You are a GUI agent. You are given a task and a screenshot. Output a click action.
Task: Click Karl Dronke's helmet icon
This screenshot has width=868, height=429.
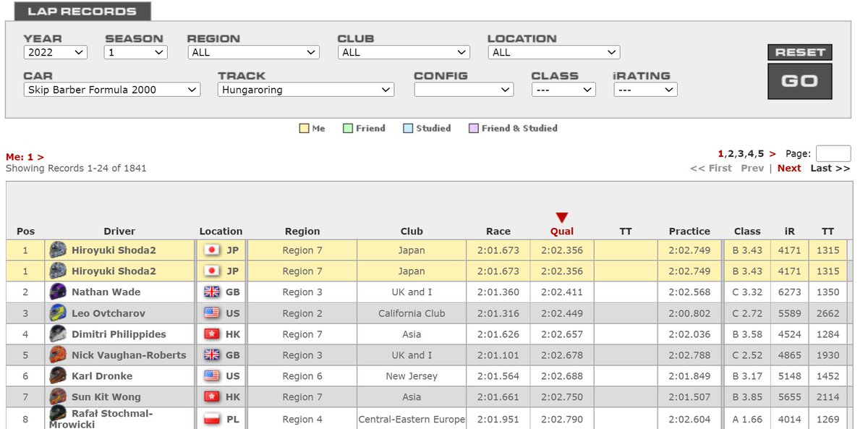click(58, 376)
